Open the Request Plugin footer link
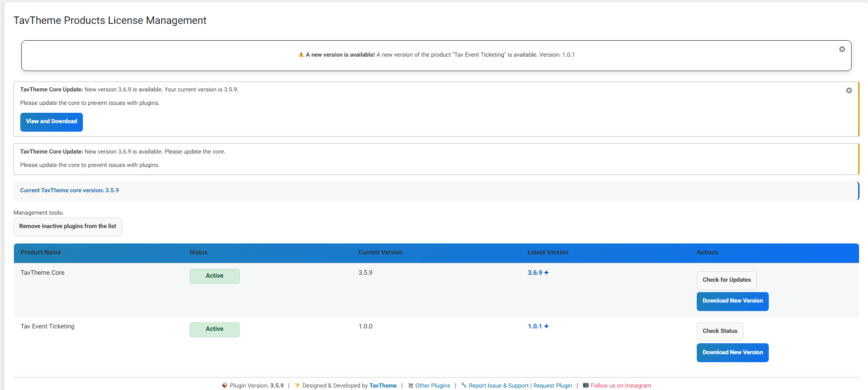The image size is (868, 390). tap(553, 386)
